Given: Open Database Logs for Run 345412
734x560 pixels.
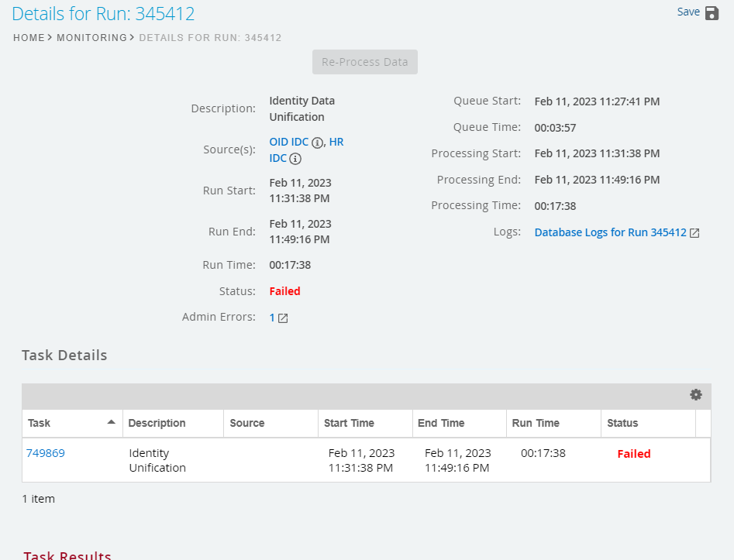Looking at the screenshot, I should point(610,232).
